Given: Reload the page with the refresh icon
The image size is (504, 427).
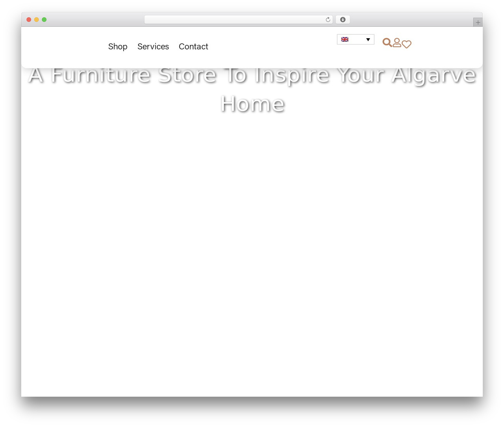Looking at the screenshot, I should click(x=328, y=20).
